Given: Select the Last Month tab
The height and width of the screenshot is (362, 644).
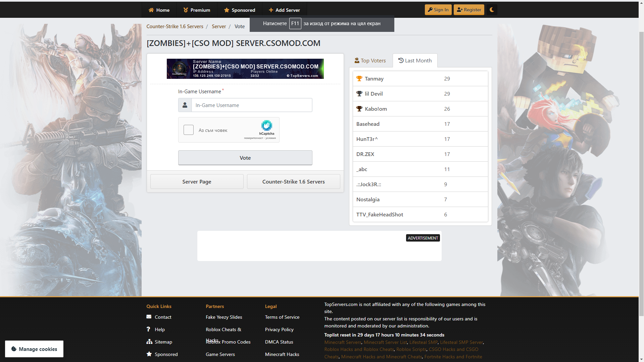Looking at the screenshot, I should [x=415, y=61].
